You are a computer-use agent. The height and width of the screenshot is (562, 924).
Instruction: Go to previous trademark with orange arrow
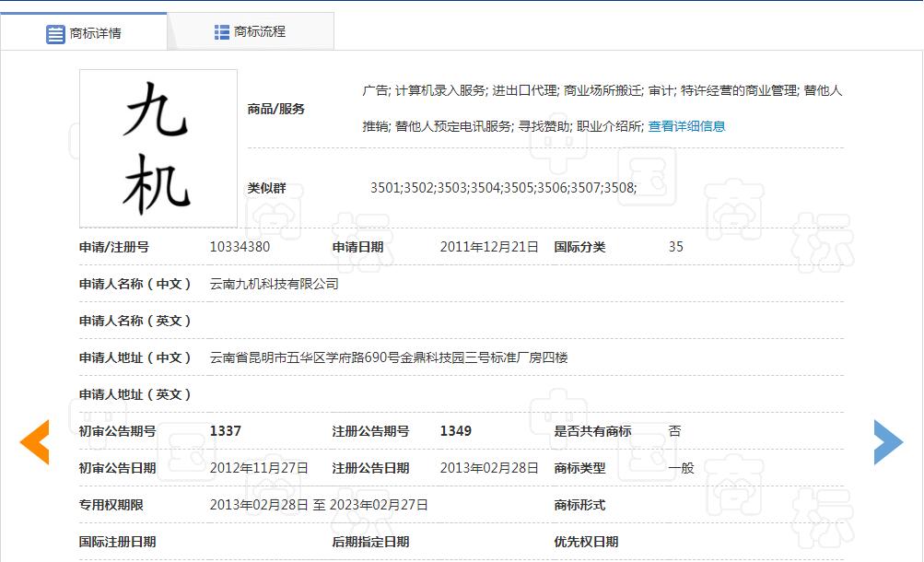click(x=34, y=442)
